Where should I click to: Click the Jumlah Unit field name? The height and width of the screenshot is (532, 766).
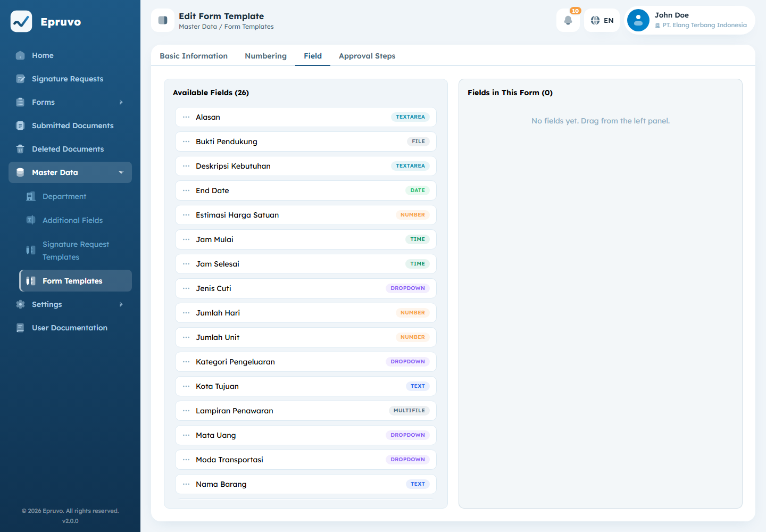coord(218,337)
